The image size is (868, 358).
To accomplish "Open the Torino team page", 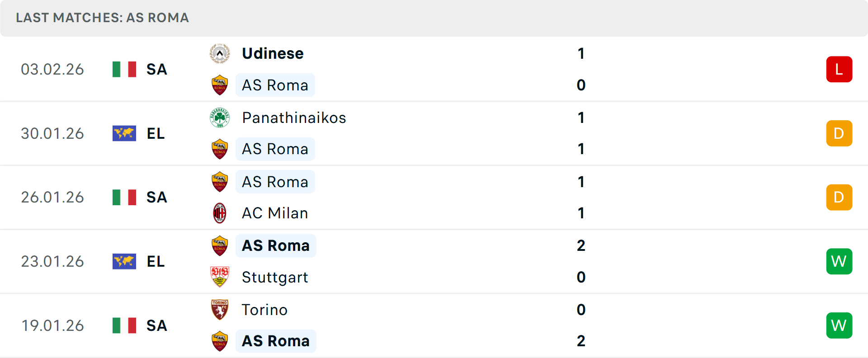I will (x=264, y=310).
